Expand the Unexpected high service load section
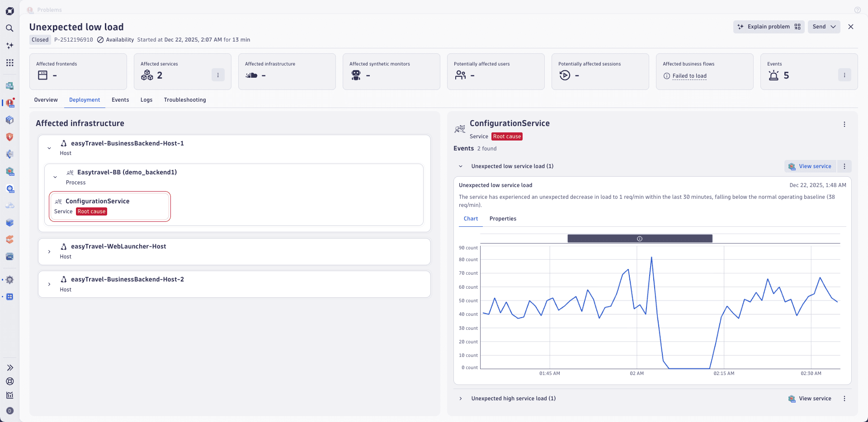 [x=461, y=399]
